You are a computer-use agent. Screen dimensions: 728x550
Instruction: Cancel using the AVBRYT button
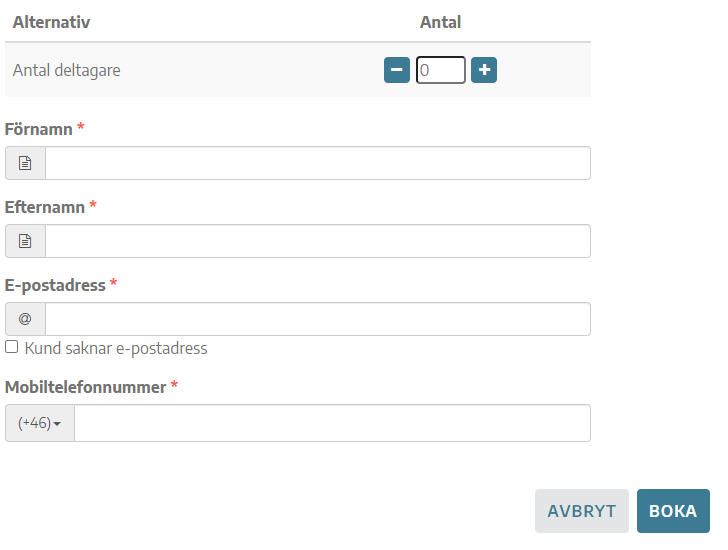582,511
